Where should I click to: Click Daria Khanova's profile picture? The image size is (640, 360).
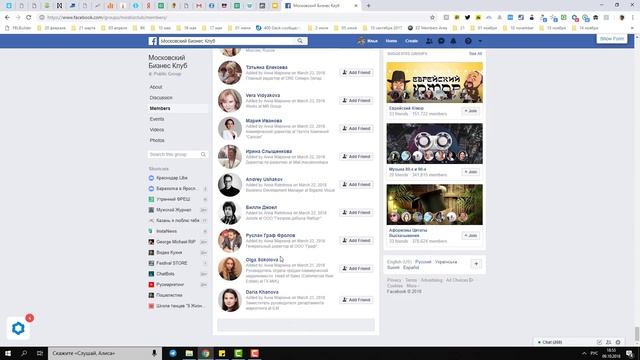pos(230,300)
